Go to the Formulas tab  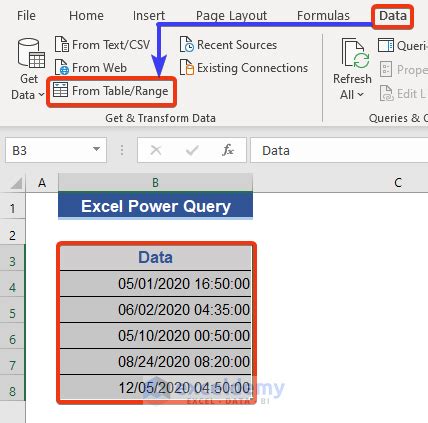323,15
